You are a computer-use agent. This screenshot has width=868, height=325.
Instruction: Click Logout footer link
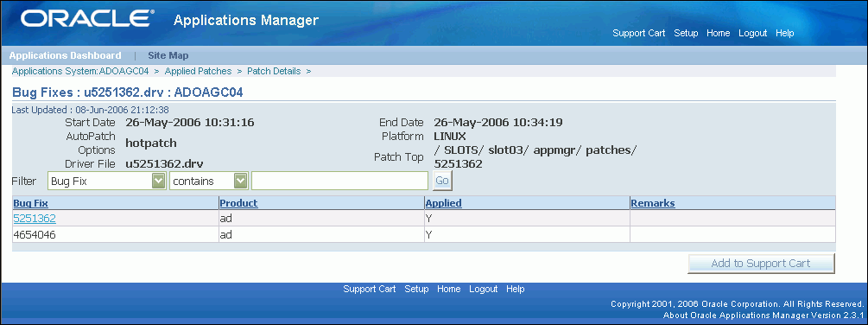click(484, 289)
